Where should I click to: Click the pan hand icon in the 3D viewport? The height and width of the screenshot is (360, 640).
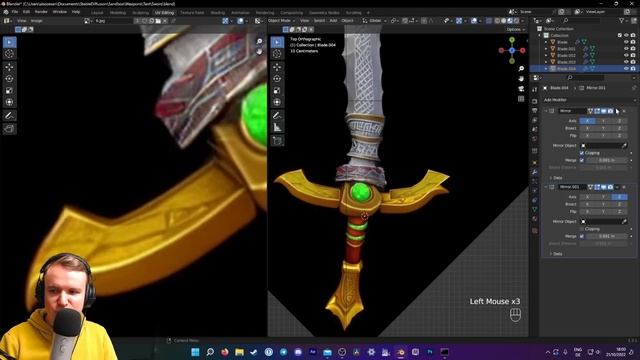pyautogui.click(x=521, y=78)
